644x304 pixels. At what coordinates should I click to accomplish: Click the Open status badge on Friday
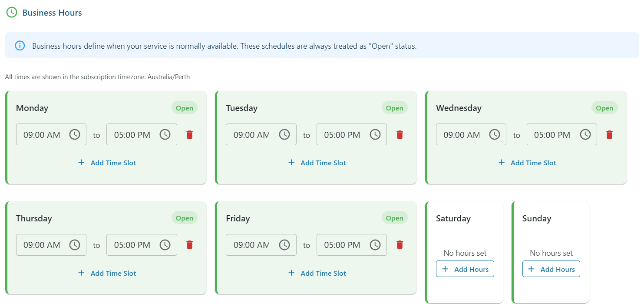tap(394, 218)
